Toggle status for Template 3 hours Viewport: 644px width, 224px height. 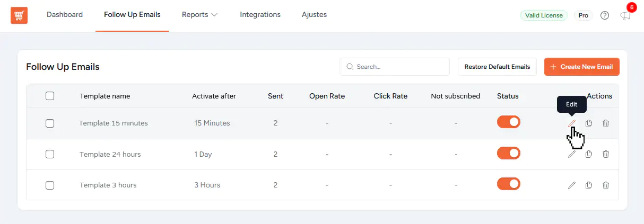tap(508, 184)
